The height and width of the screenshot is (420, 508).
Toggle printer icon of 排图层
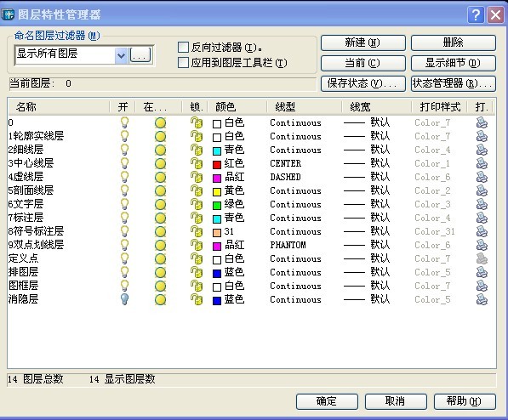tap(482, 272)
